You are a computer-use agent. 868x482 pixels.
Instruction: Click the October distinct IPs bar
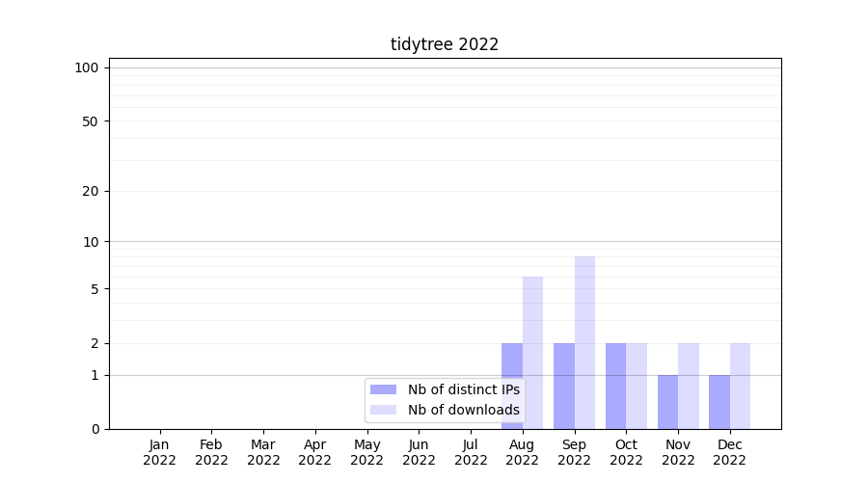(615, 386)
